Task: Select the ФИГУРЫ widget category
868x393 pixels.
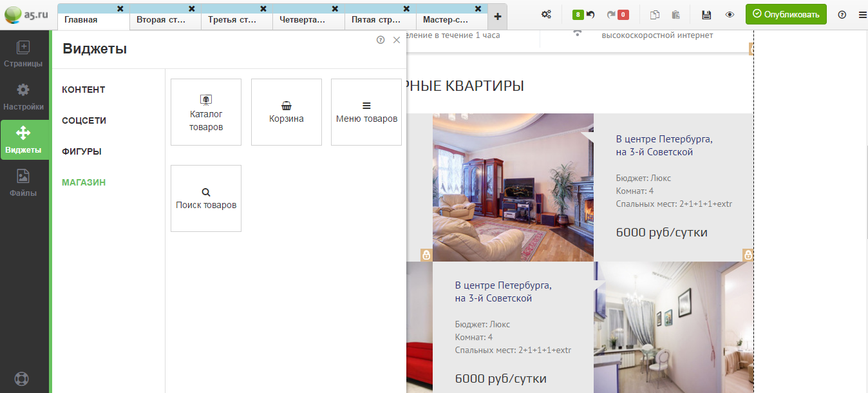Action: pos(82,151)
